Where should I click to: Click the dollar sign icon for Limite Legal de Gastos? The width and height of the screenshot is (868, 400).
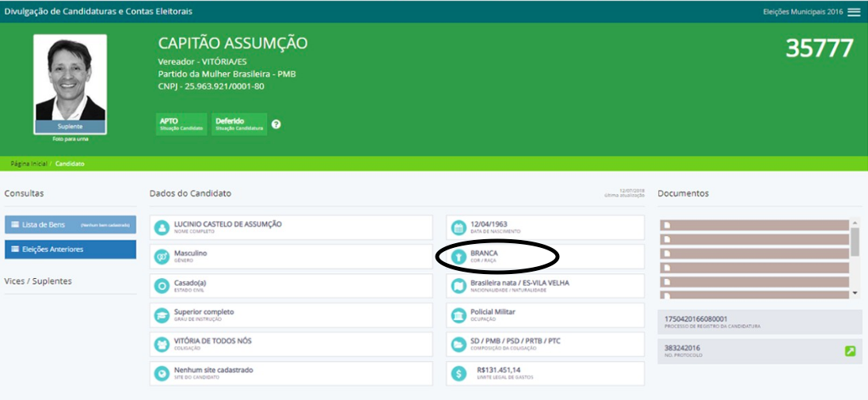pos(458,373)
